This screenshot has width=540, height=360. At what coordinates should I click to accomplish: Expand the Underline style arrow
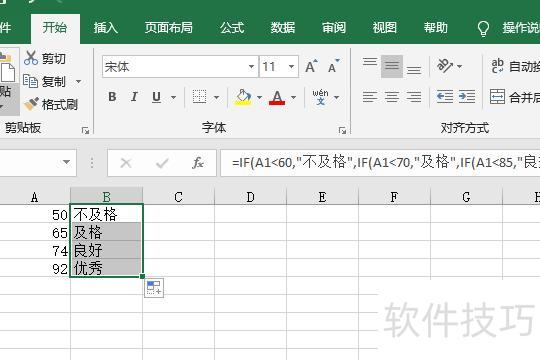(x=174, y=97)
